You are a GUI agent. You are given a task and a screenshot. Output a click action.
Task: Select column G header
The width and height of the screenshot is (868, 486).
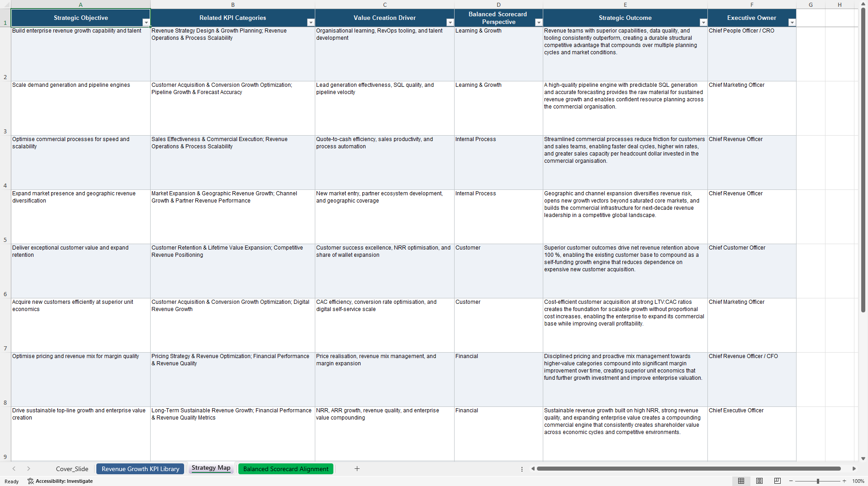tap(811, 5)
